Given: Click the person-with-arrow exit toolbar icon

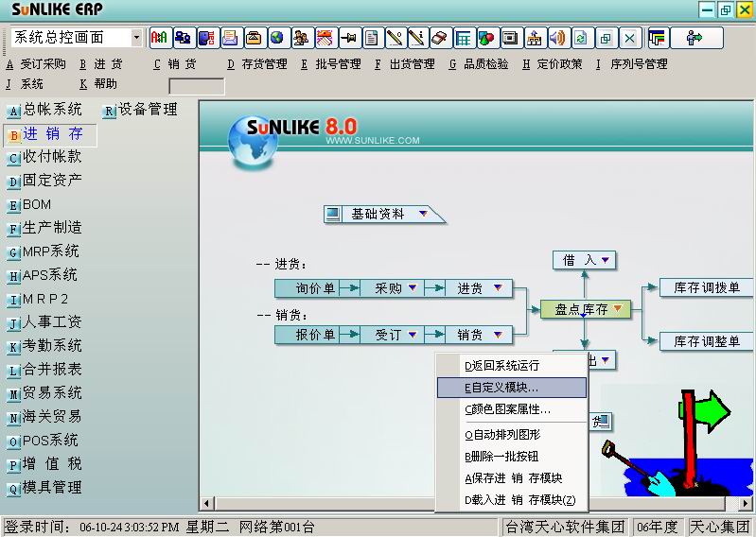Looking at the screenshot, I should point(696,38).
